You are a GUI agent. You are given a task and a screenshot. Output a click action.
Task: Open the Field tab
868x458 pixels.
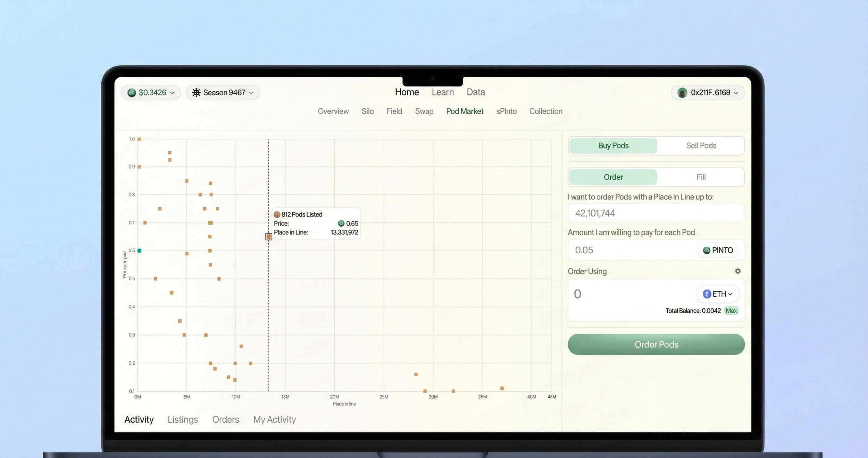point(394,111)
